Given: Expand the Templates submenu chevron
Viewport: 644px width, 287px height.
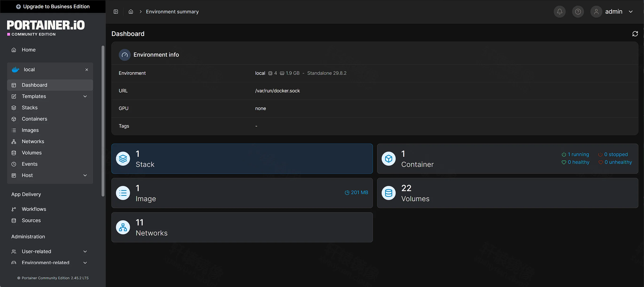Looking at the screenshot, I should pos(85,96).
